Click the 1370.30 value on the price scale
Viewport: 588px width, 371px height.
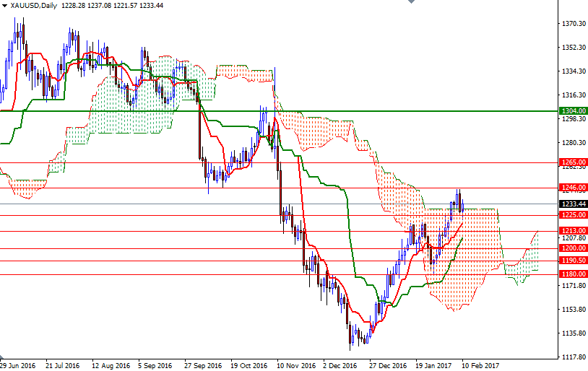(573, 24)
